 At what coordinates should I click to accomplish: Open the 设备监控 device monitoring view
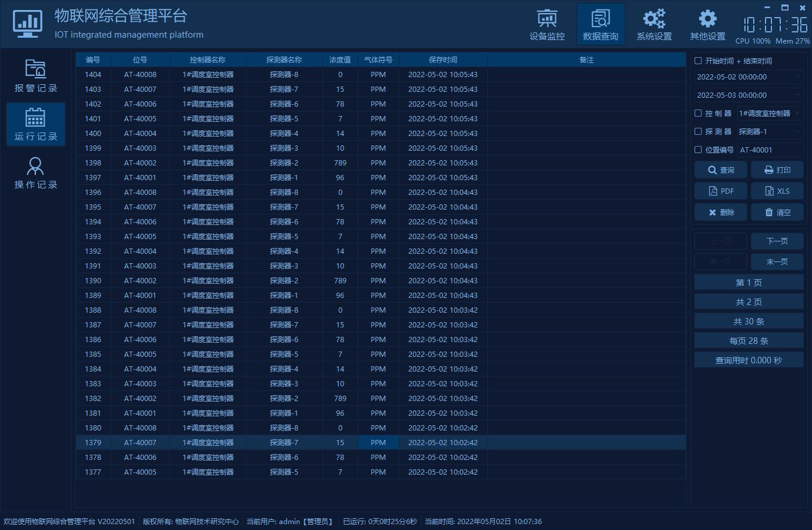547,25
